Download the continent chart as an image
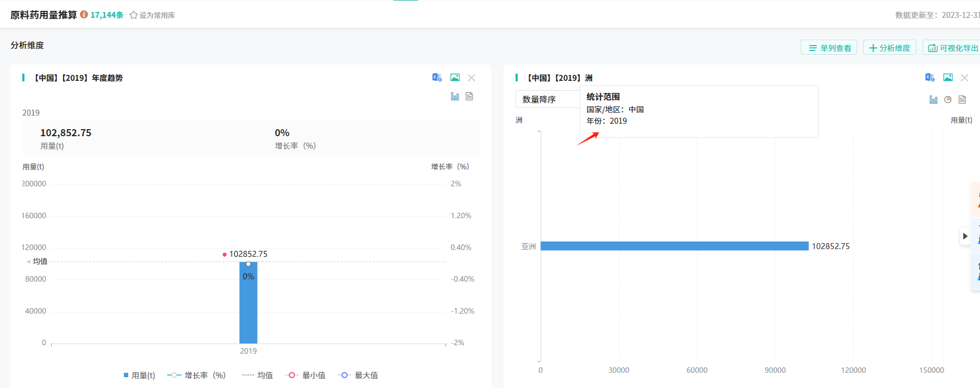 (x=947, y=78)
